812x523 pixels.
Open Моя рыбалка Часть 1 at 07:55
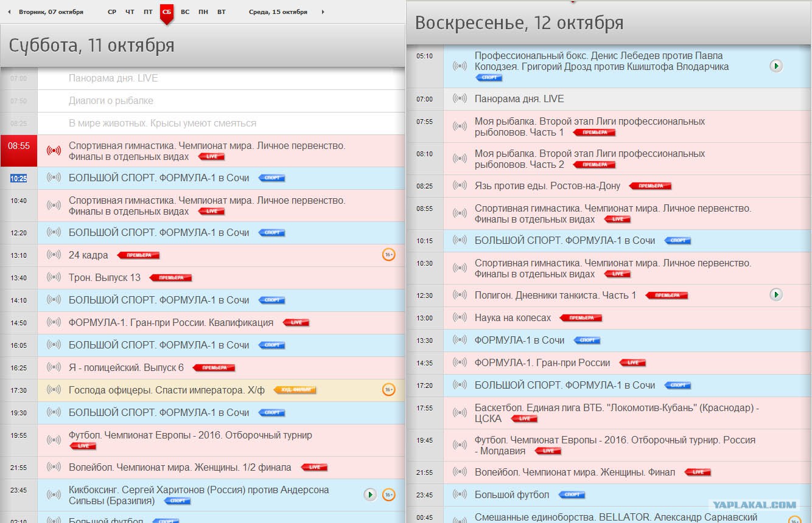coord(590,127)
